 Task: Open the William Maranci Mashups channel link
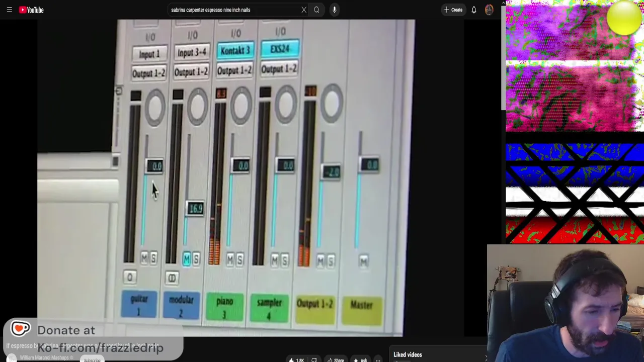pyautogui.click(x=45, y=358)
